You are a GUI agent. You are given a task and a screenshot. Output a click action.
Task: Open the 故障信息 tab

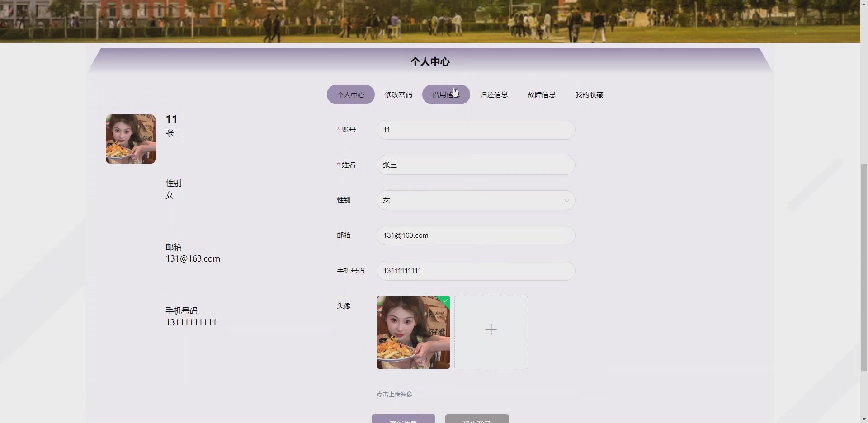tap(541, 94)
